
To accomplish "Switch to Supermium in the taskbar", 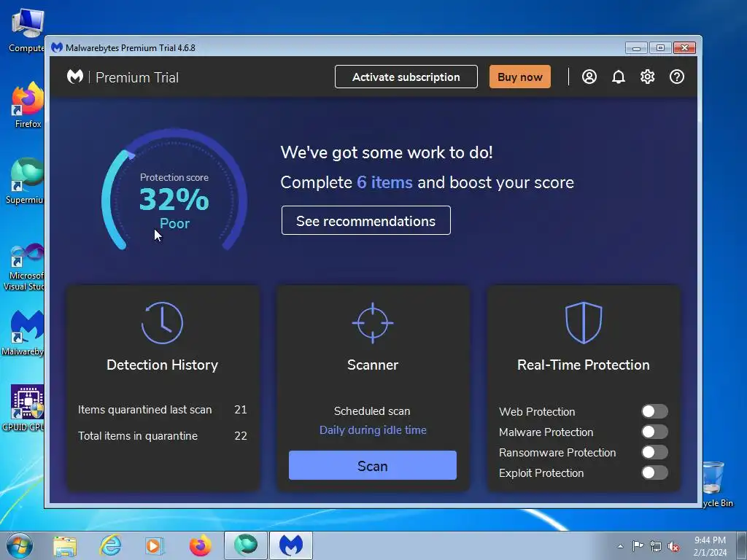I will 246,545.
